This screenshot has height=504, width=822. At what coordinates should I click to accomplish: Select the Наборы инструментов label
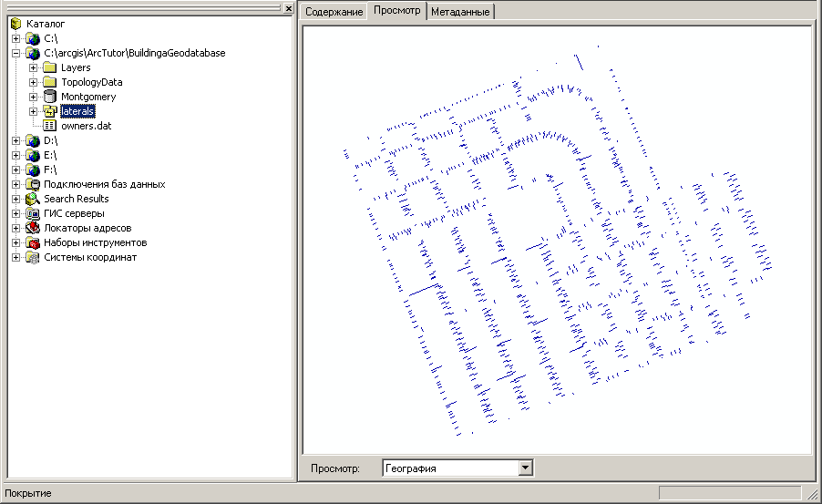pos(96,242)
